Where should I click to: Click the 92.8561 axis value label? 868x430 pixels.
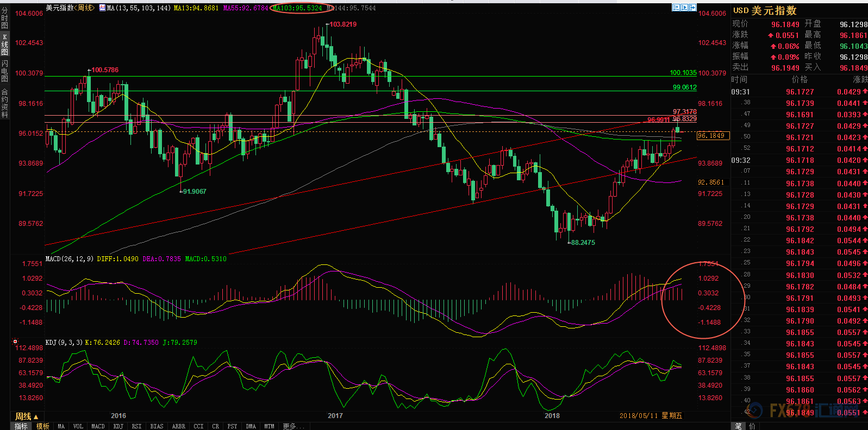pyautogui.click(x=711, y=182)
